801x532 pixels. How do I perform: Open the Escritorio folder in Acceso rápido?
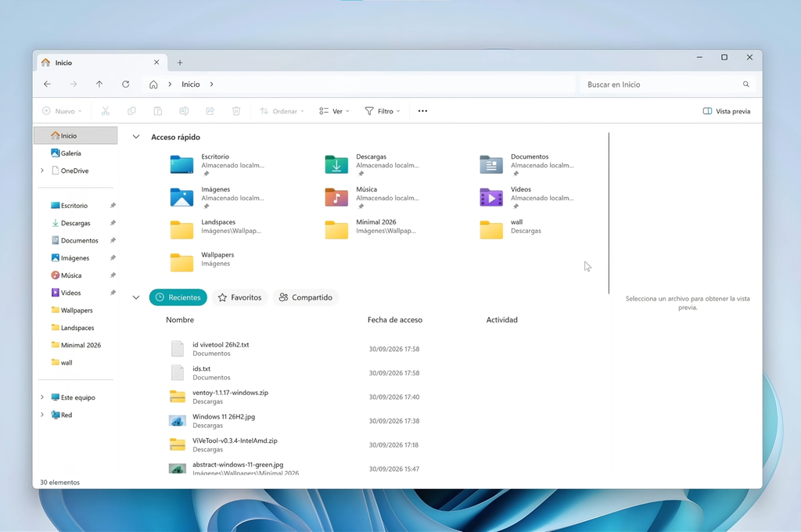(219, 164)
